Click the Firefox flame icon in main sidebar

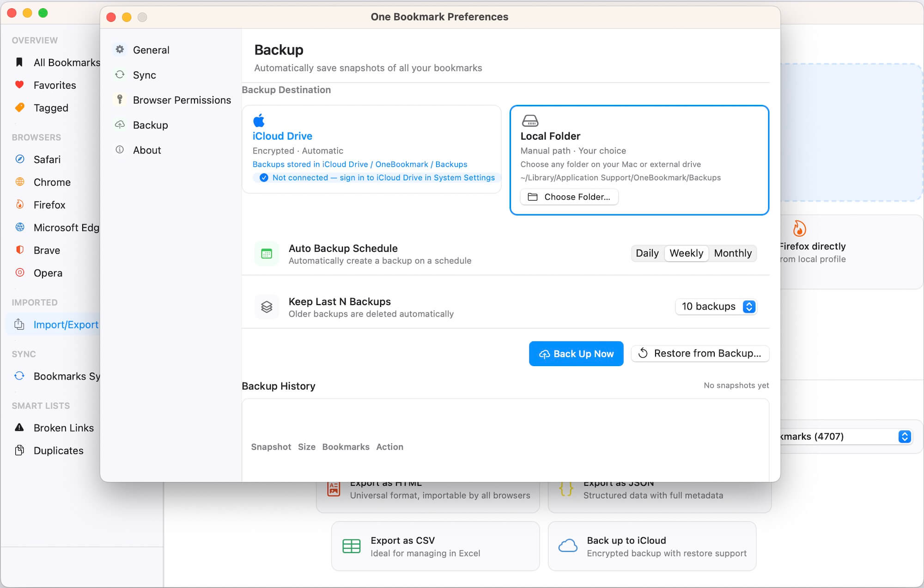(x=20, y=204)
